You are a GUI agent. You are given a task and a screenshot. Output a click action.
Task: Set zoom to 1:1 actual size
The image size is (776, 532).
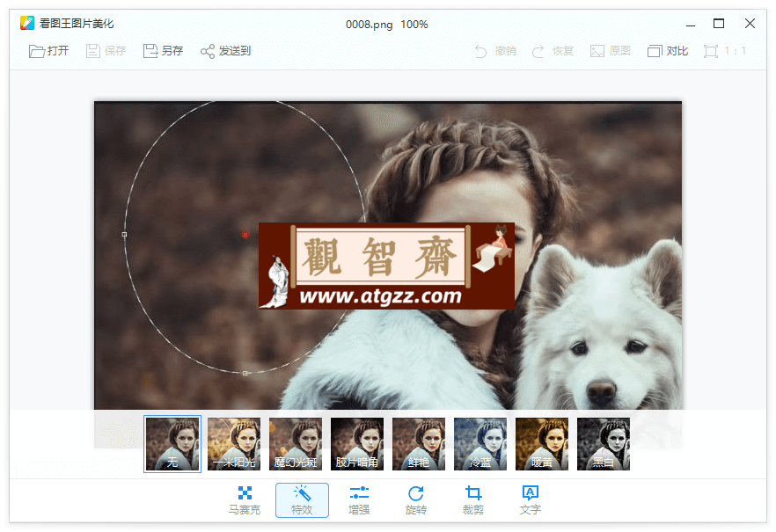(725, 51)
